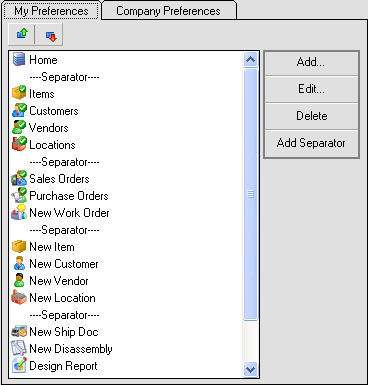Select the New Disassembly icon

click(19, 348)
